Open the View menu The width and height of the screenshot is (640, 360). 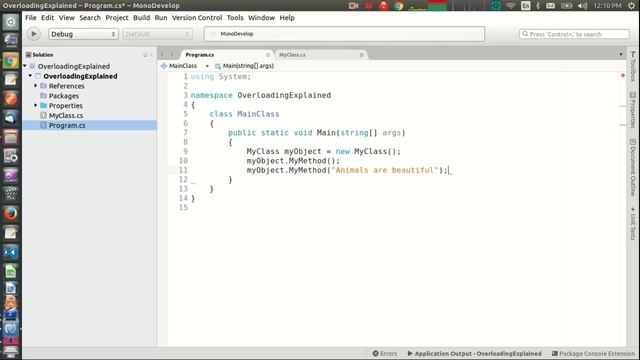click(x=67, y=18)
